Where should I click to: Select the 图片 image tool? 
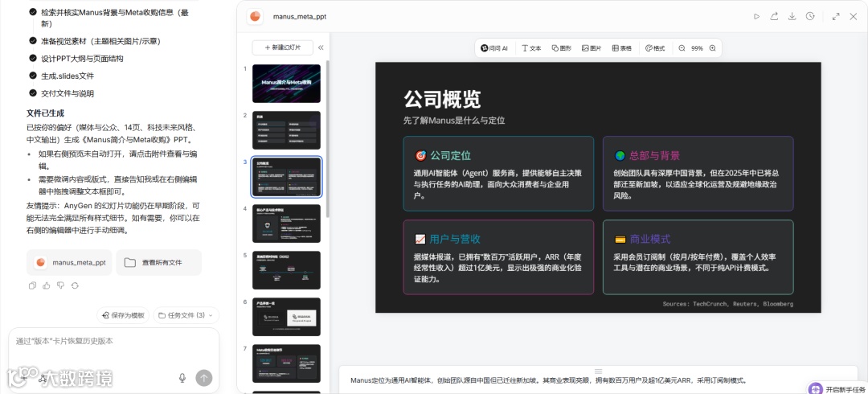point(592,48)
